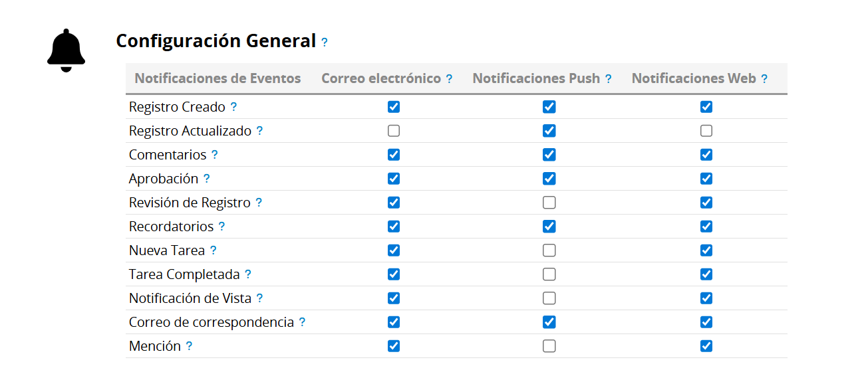Open help tooltip for Registro Creado
Screen dimensions: 868x382
pyautogui.click(x=233, y=107)
